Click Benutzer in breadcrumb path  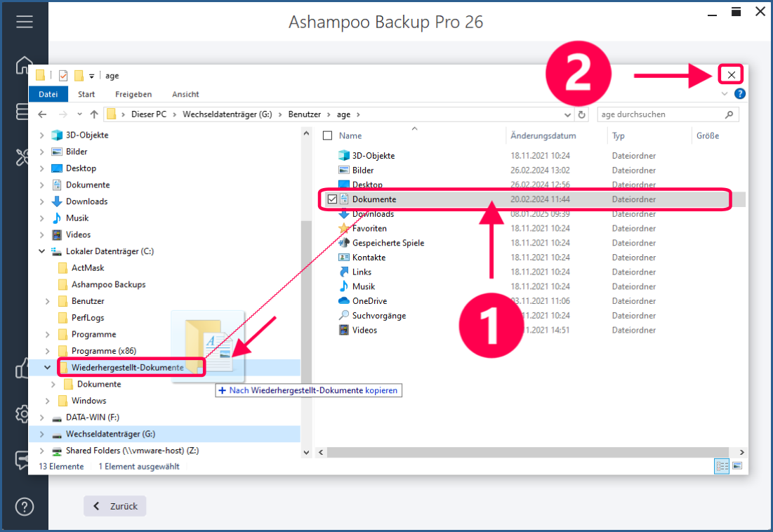coord(304,114)
